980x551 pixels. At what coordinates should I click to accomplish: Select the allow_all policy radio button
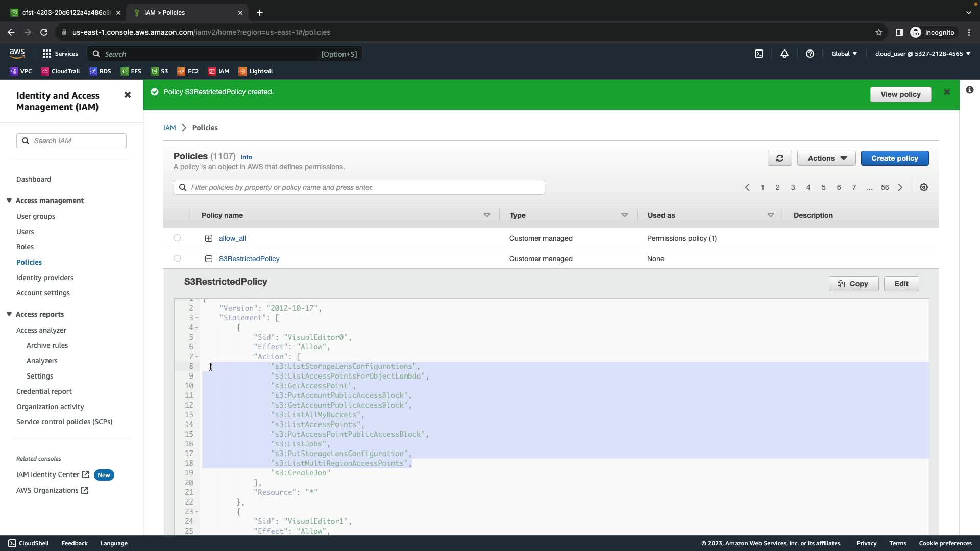(x=177, y=238)
